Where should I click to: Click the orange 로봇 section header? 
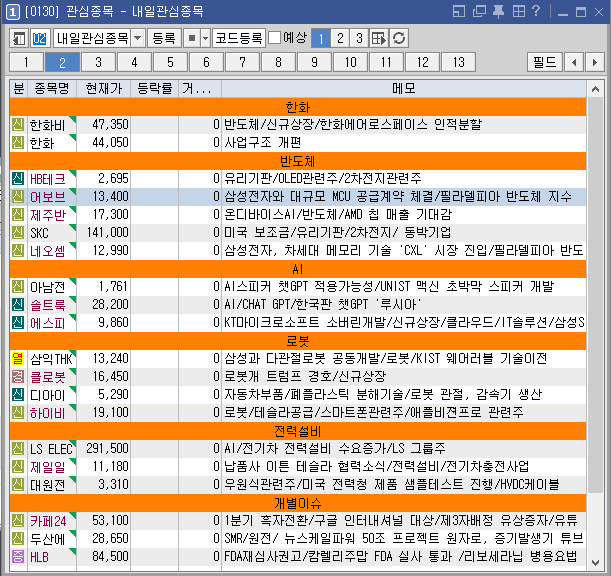pos(298,341)
